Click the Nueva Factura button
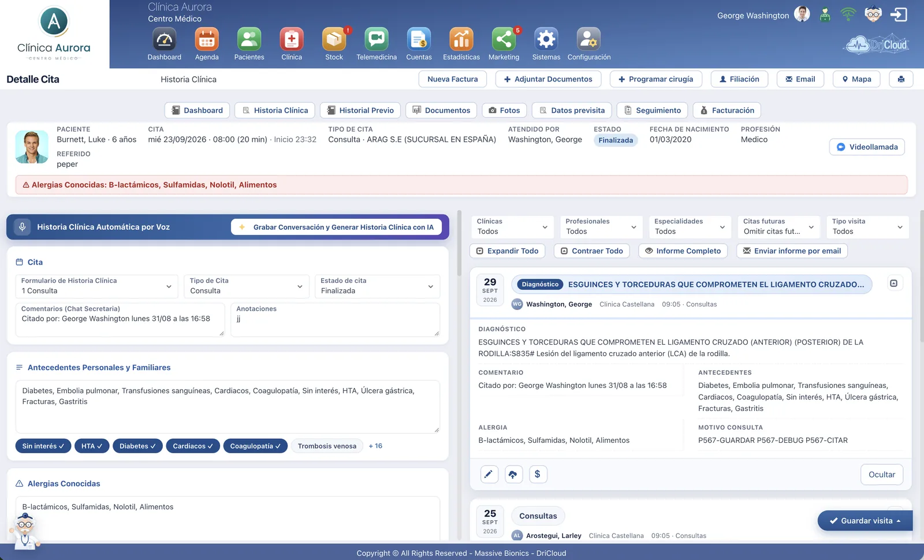924x560 pixels. (x=453, y=79)
